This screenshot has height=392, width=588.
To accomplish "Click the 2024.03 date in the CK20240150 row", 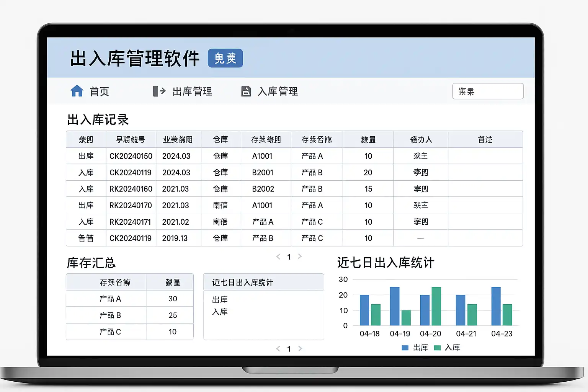I will click(176, 156).
